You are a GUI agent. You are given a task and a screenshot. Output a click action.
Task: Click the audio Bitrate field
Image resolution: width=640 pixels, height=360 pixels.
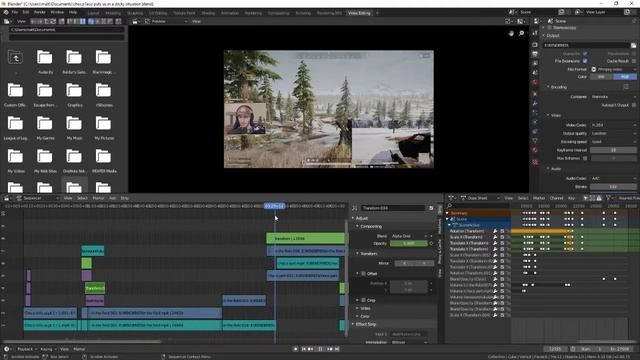click(613, 187)
